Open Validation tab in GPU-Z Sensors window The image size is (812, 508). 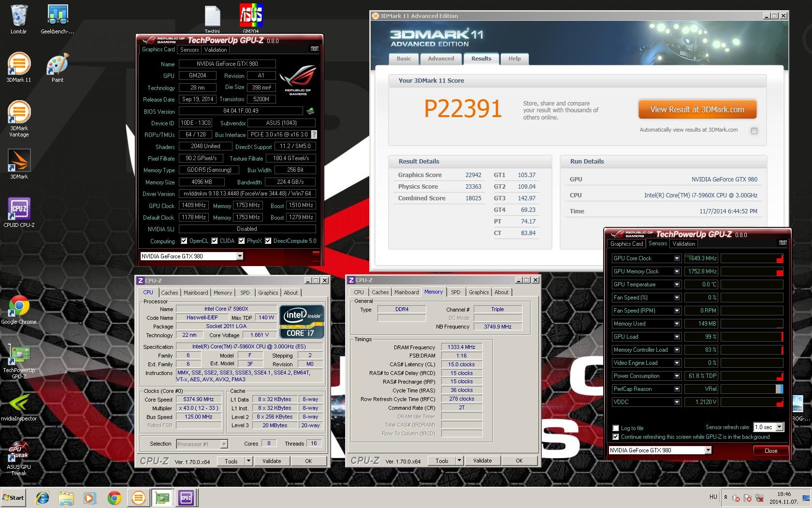tap(684, 244)
